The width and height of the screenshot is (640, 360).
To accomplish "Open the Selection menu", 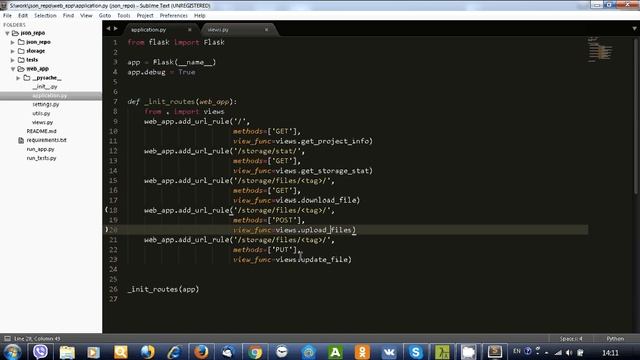I will 45,16.
